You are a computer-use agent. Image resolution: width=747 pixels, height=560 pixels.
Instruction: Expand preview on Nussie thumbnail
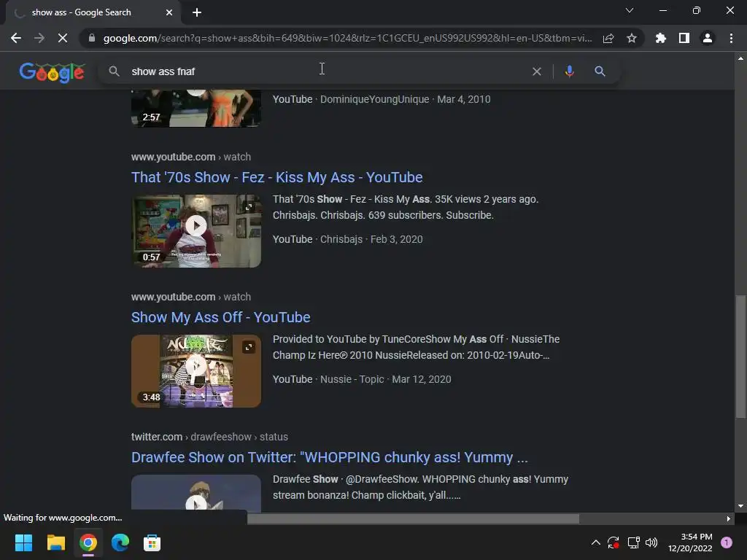point(249,347)
